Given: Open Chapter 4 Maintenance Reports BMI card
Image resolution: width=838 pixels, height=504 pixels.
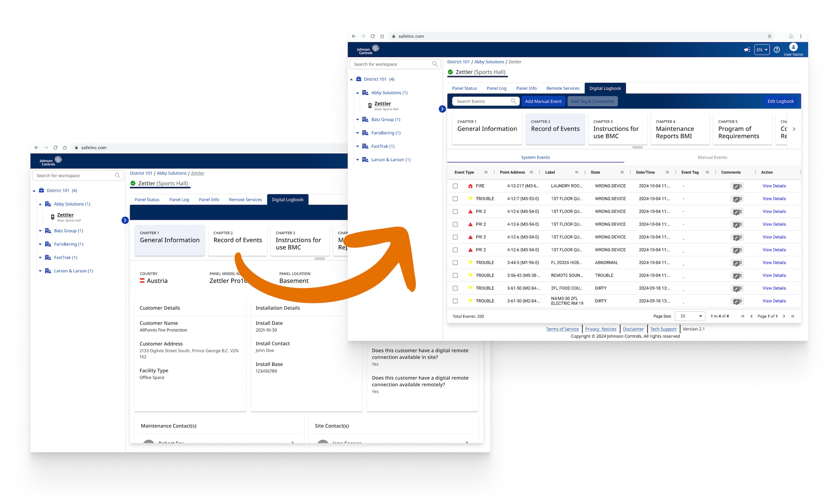Looking at the screenshot, I should (x=680, y=129).
